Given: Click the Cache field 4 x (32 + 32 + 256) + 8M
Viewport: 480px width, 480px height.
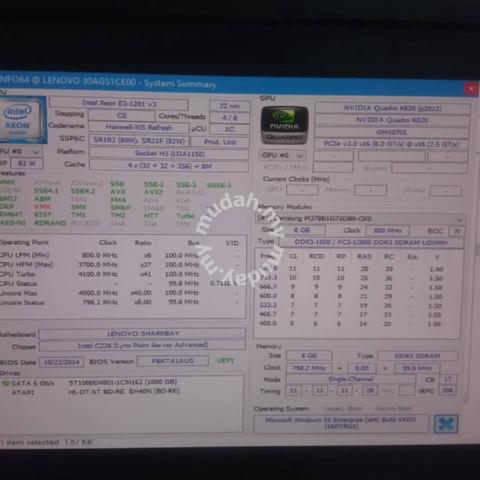Looking at the screenshot, I should [x=169, y=166].
